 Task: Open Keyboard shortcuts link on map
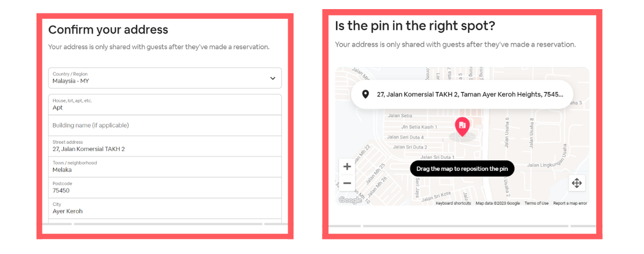point(453,204)
